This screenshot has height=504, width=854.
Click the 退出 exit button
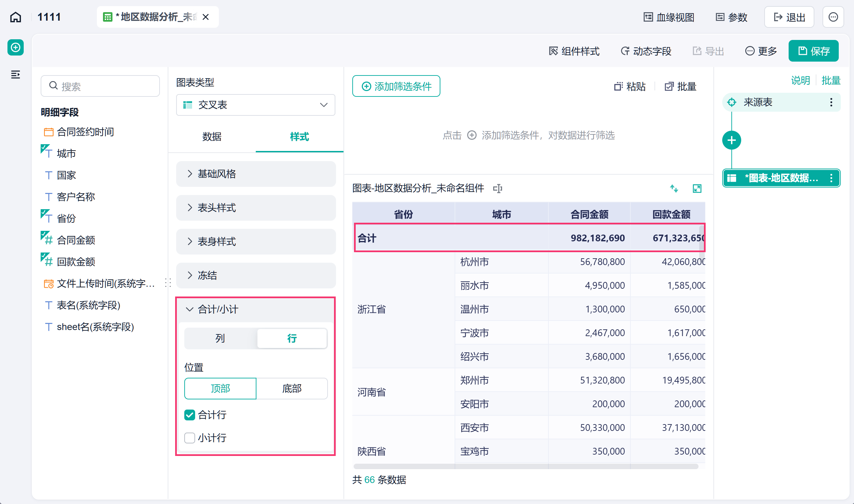click(789, 17)
